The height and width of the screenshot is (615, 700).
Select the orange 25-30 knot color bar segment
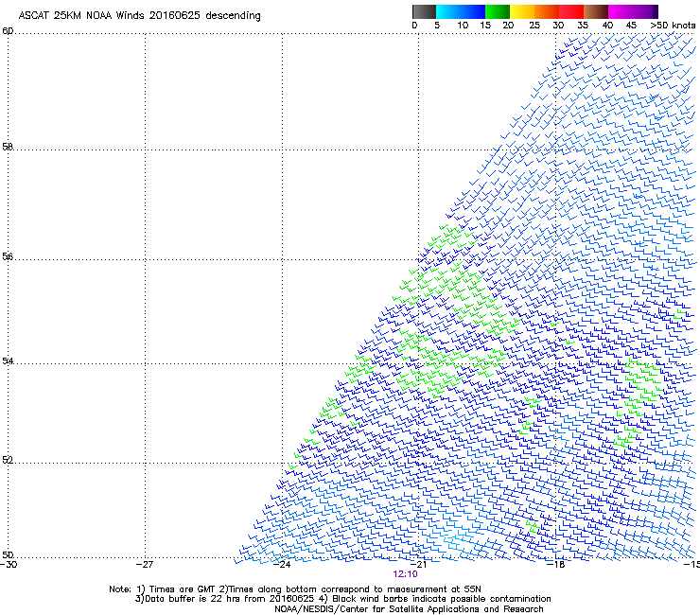(x=547, y=11)
